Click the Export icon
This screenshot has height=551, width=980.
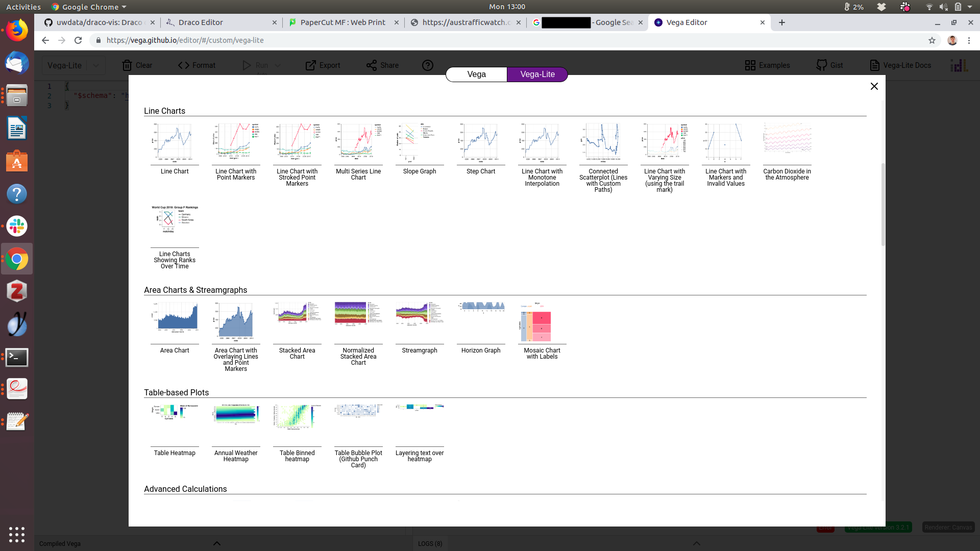tap(310, 65)
